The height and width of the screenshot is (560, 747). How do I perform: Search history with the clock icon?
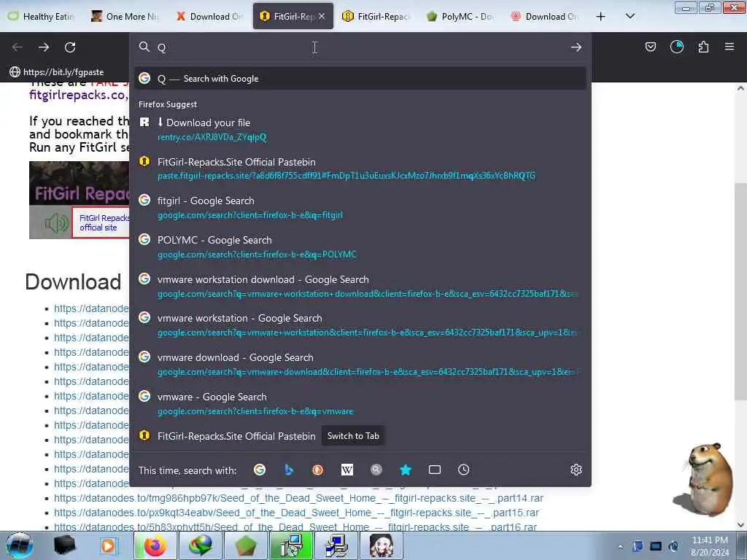[x=463, y=470]
